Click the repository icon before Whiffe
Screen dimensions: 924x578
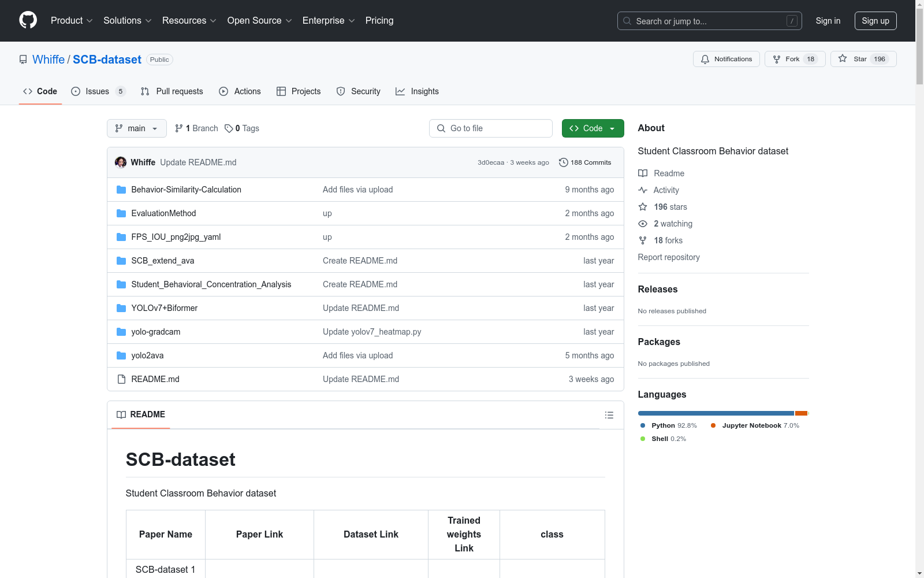[23, 60]
